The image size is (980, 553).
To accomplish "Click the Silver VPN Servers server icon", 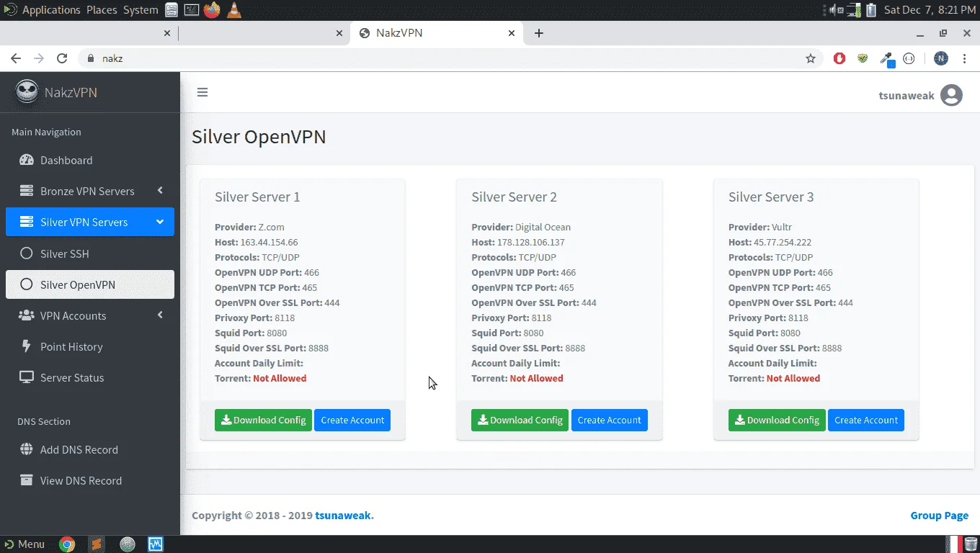I will pyautogui.click(x=27, y=222).
